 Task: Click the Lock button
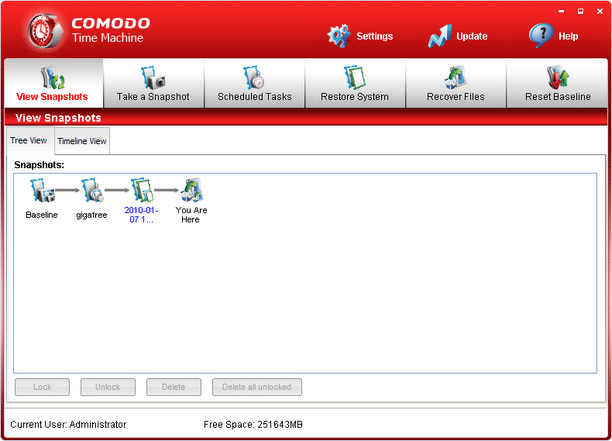point(42,387)
